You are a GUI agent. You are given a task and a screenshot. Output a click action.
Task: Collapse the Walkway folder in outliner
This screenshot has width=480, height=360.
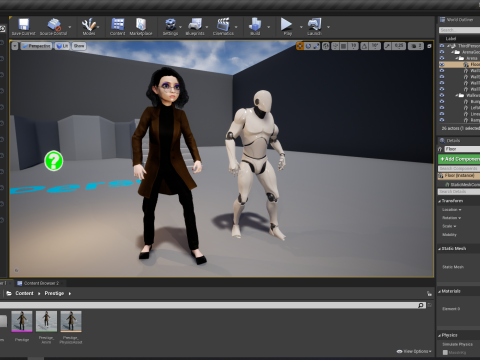tap(457, 95)
